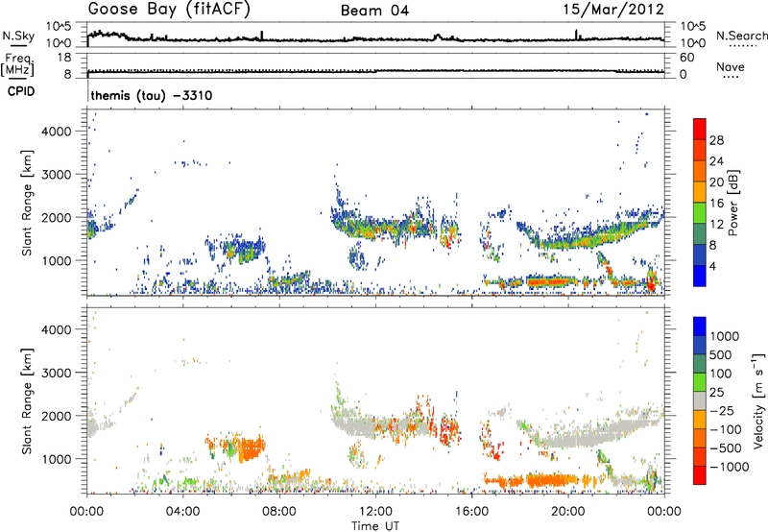Click the 24 tick on power colorbar
The width and height of the screenshot is (768, 532).
coord(716,161)
